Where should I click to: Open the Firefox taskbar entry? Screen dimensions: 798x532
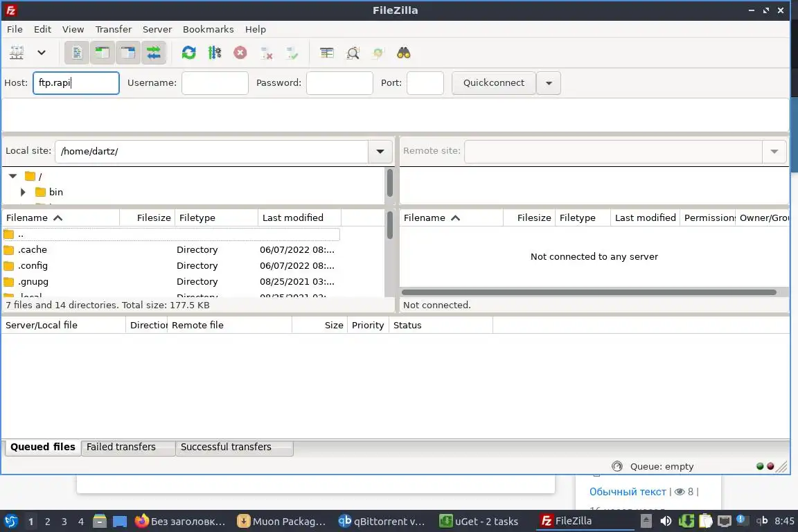pyautogui.click(x=180, y=521)
